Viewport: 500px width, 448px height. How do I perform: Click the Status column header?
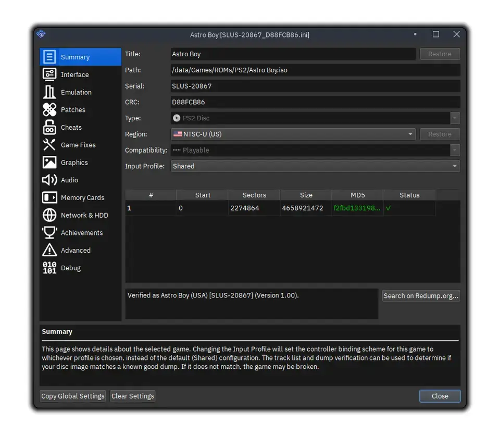point(409,195)
